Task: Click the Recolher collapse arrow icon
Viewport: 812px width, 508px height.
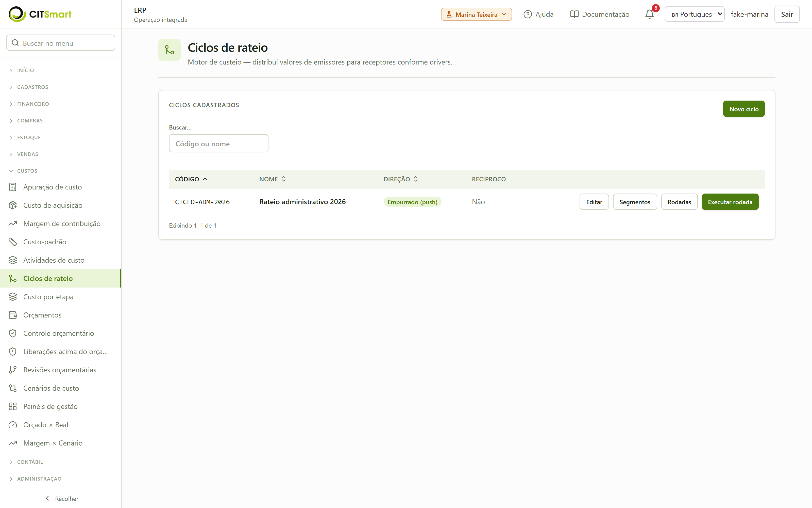Action: pos(47,498)
